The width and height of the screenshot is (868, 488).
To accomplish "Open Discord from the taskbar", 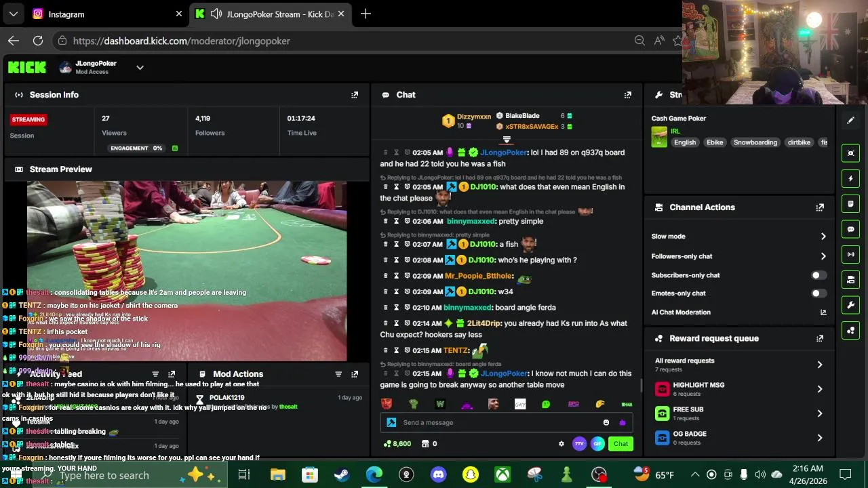I will [x=438, y=475].
